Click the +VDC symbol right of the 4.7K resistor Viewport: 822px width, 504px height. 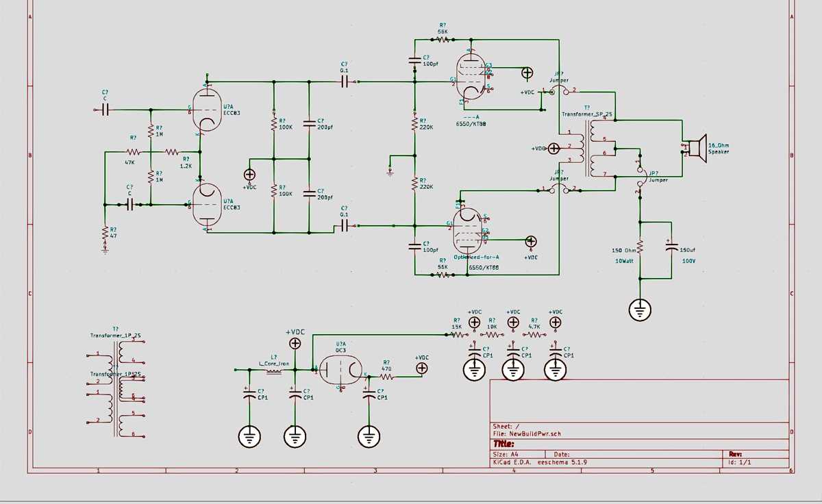556,322
